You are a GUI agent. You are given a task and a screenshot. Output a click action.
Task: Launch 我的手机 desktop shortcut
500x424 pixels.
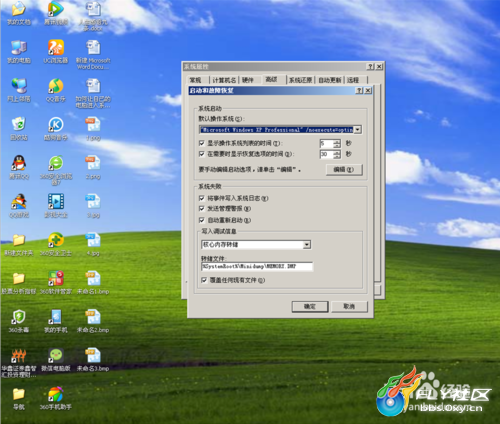pos(56,317)
